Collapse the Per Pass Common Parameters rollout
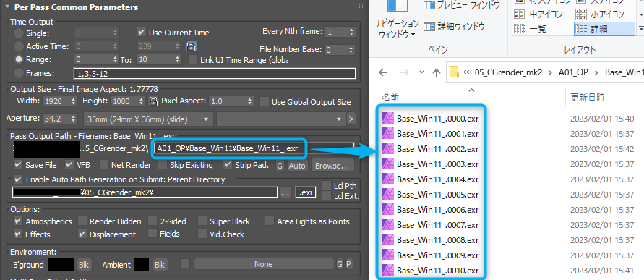Screen dimensions: 644x280 7,7
